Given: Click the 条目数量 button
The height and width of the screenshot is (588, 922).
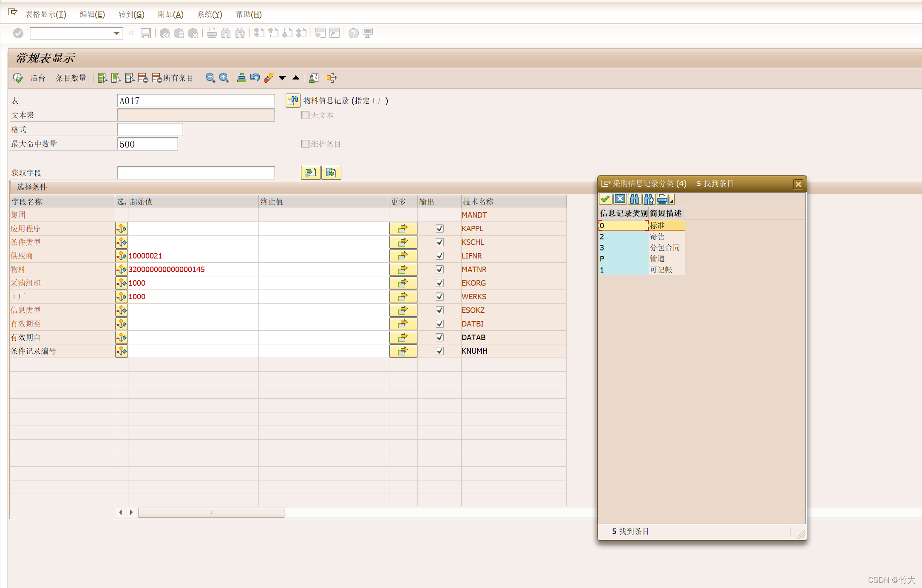Looking at the screenshot, I should (x=71, y=78).
